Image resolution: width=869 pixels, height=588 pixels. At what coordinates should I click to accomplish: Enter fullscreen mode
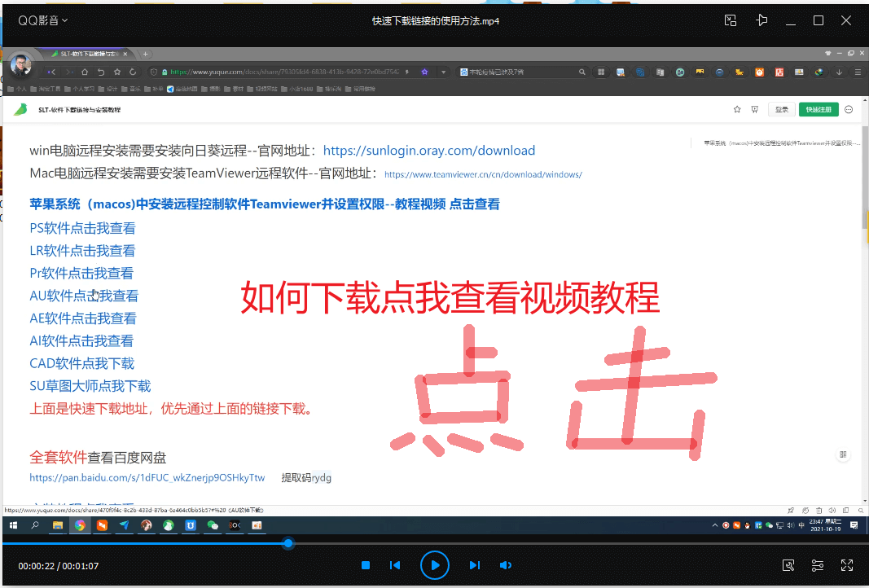(847, 565)
